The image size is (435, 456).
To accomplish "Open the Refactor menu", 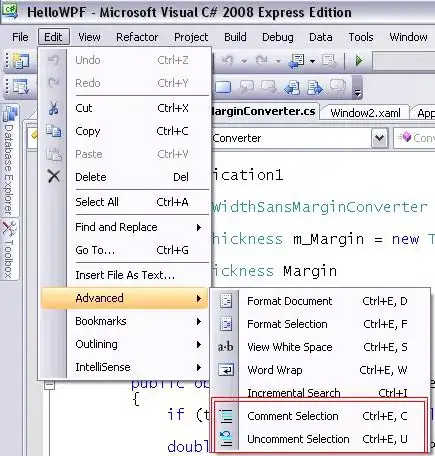I will (x=137, y=37).
